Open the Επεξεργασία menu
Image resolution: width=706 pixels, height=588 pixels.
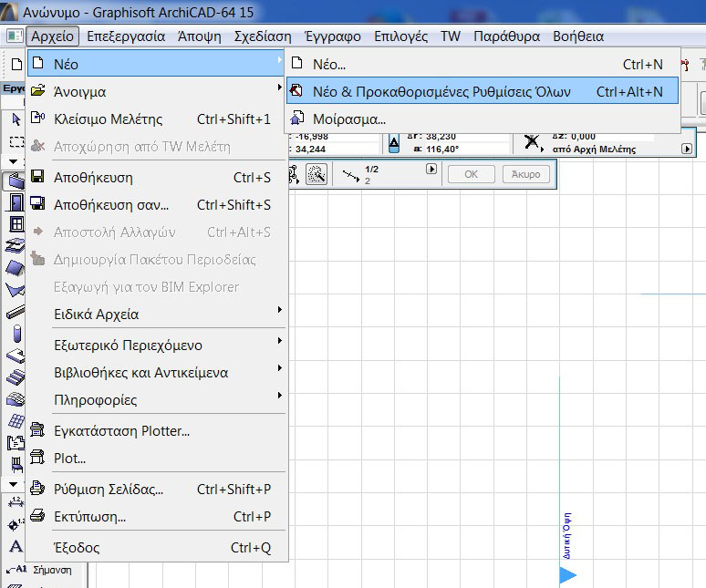pos(126,36)
